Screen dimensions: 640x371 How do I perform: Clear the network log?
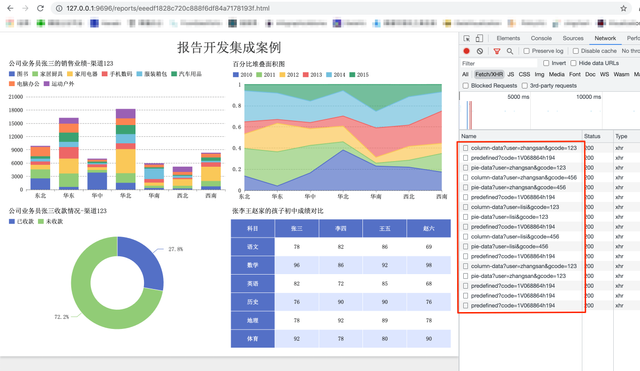(x=480, y=51)
